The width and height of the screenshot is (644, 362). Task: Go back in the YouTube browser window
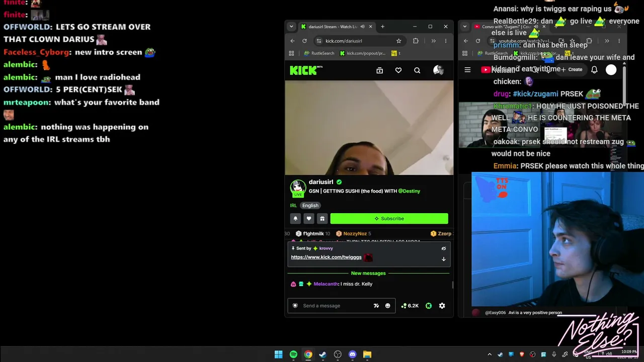click(x=466, y=41)
